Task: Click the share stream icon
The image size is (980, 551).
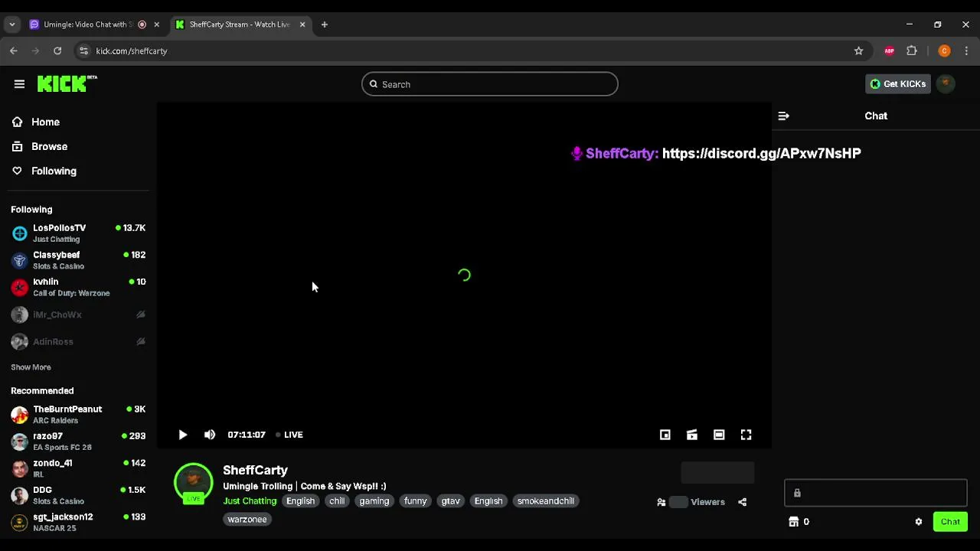Action: coord(742,502)
